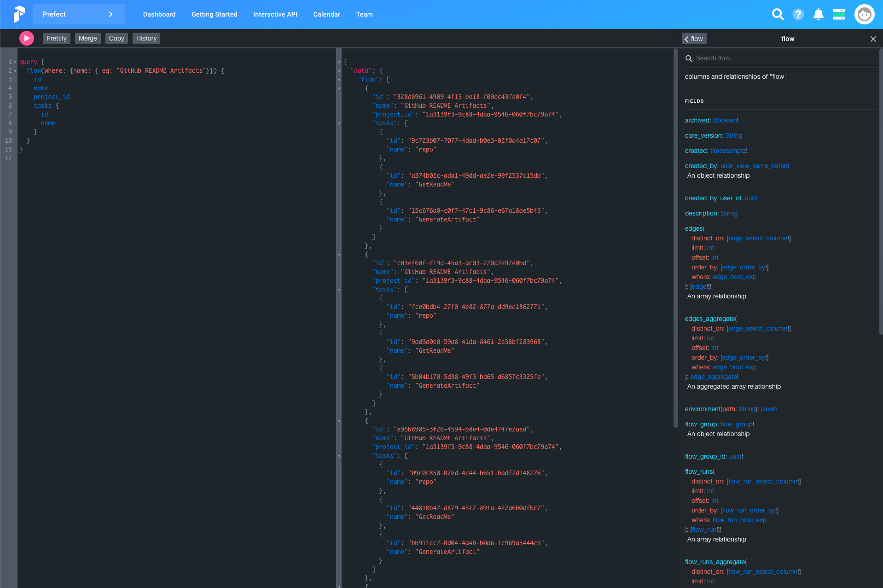The width and height of the screenshot is (883, 588).
Task: Open the edges_aggregate field docs
Action: [x=710, y=319]
